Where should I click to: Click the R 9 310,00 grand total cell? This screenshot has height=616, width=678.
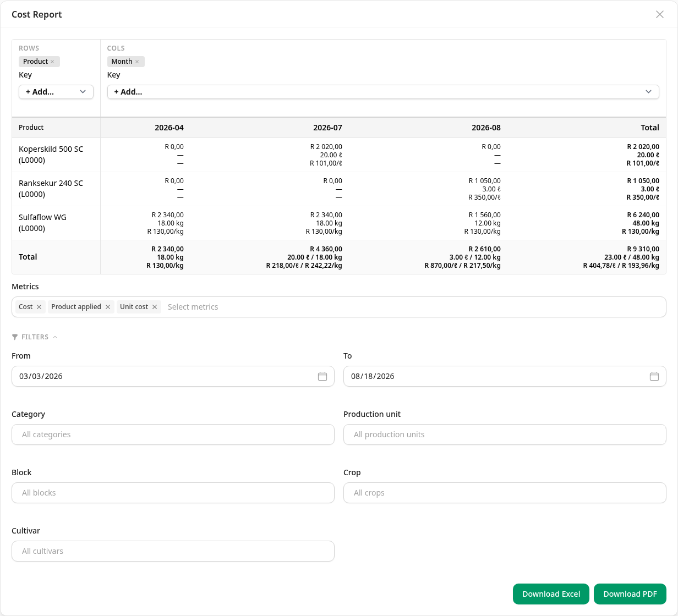[x=643, y=249]
